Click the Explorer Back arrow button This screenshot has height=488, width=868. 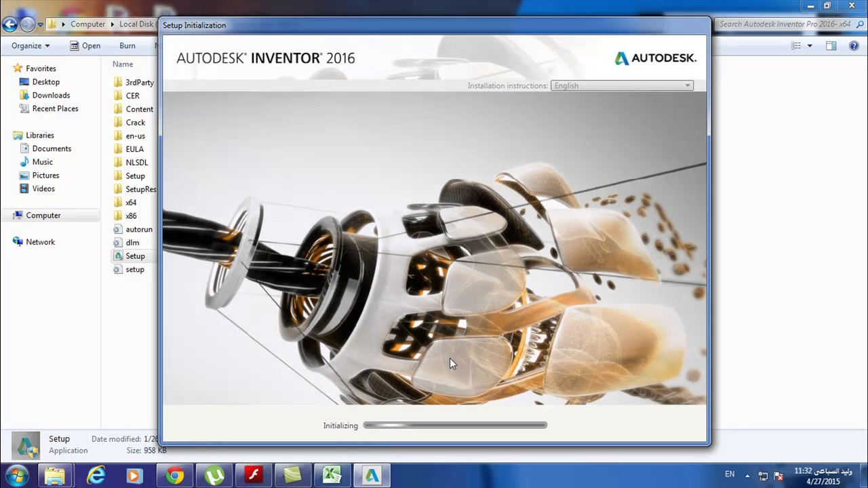9,24
